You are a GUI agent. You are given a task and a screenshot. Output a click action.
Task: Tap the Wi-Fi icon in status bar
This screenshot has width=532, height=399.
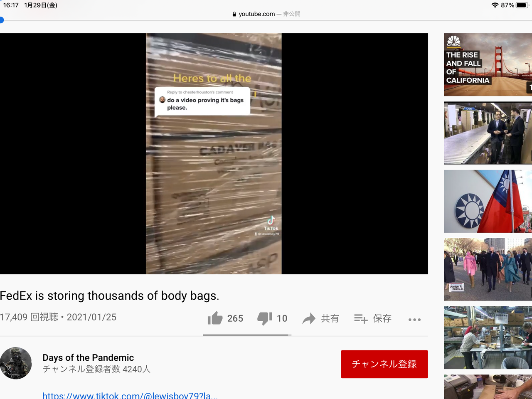point(495,5)
